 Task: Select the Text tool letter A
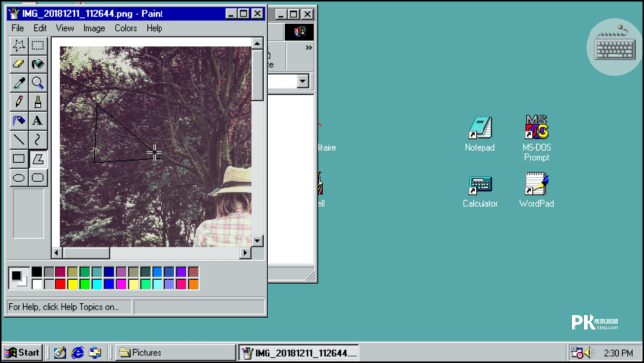pos(38,120)
